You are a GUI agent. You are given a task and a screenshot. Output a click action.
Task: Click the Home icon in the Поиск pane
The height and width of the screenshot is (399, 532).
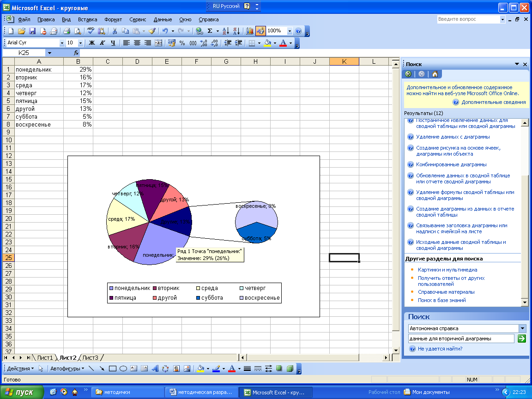coord(435,74)
